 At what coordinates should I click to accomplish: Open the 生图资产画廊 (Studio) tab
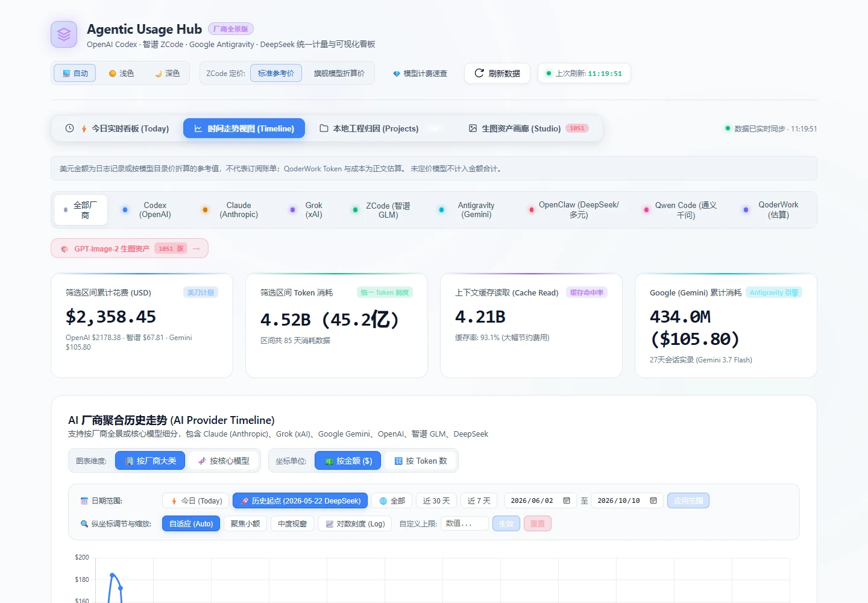(529, 128)
